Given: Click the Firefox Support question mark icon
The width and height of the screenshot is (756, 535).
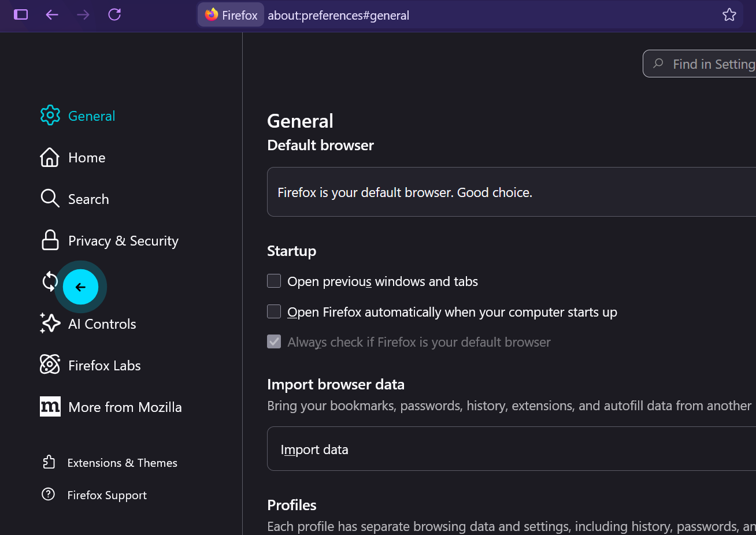Looking at the screenshot, I should click(49, 495).
